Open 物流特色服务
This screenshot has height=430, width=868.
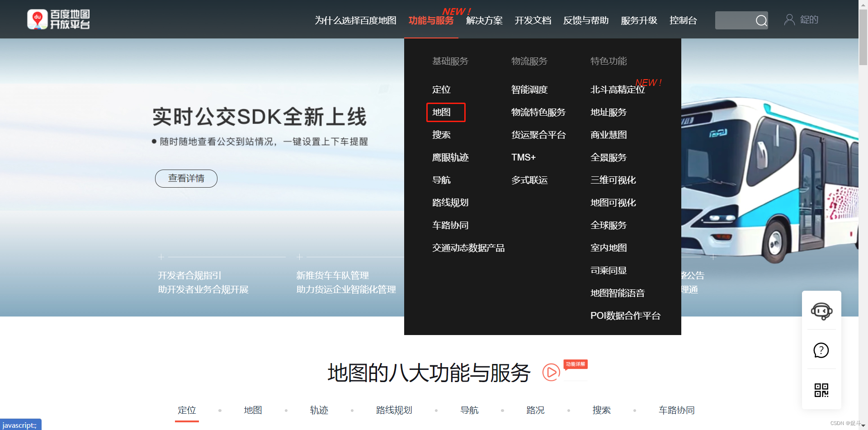[538, 112]
